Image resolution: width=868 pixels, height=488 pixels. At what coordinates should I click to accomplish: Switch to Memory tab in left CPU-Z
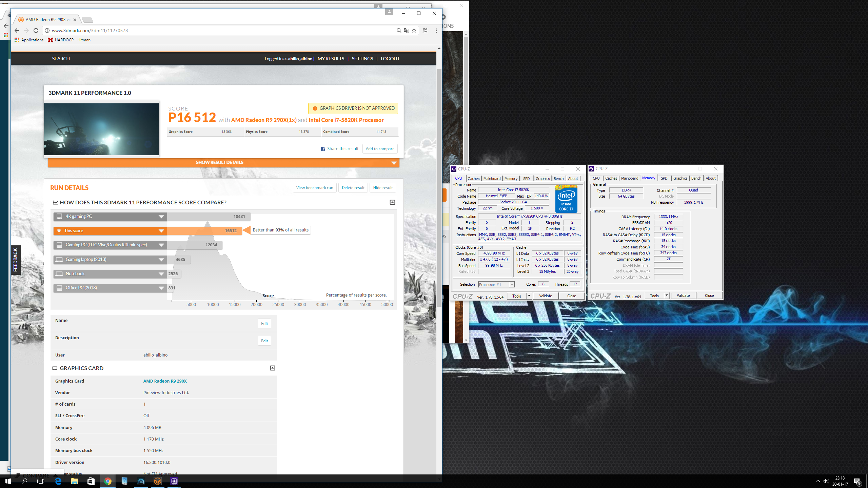coord(511,179)
